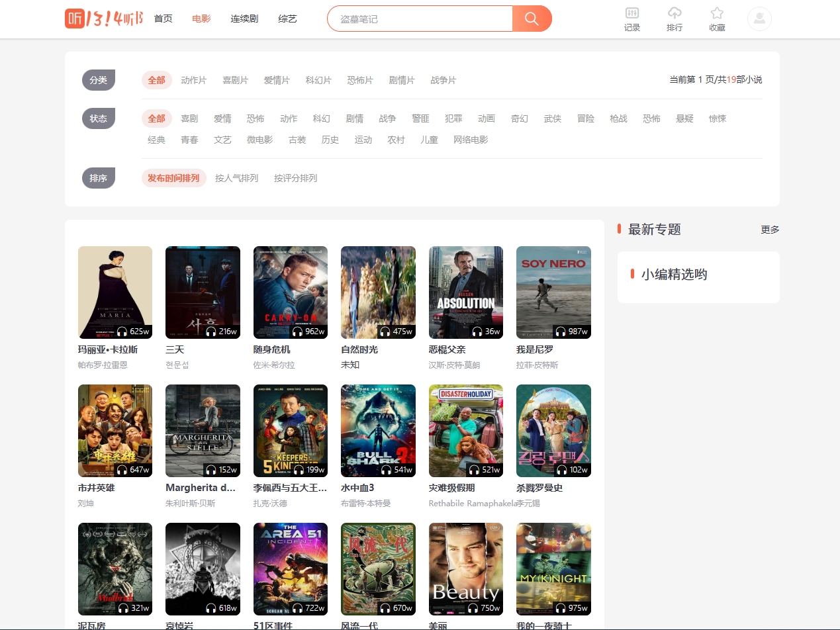Open the Area 51 Incident poster
Image resolution: width=840 pixels, height=630 pixels.
291,569
